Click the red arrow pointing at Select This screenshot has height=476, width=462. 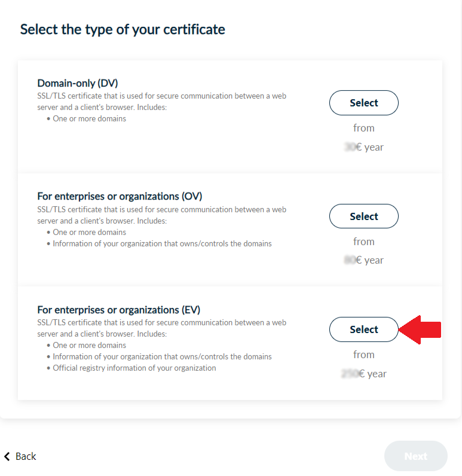pos(420,329)
